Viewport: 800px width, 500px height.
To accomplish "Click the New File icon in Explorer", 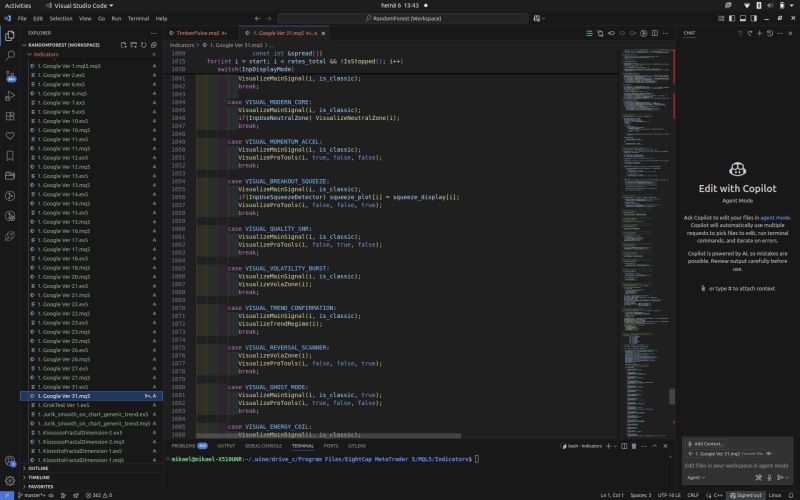I will (x=122, y=44).
